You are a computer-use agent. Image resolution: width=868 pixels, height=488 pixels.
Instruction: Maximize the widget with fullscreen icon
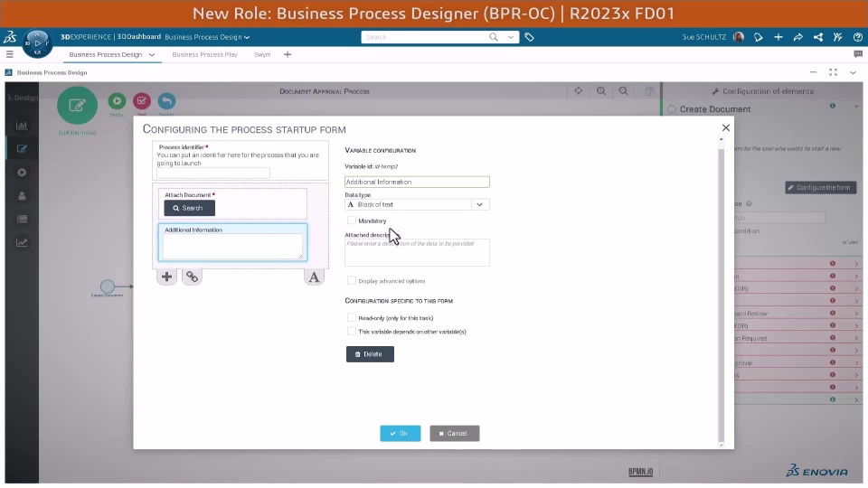(x=833, y=72)
